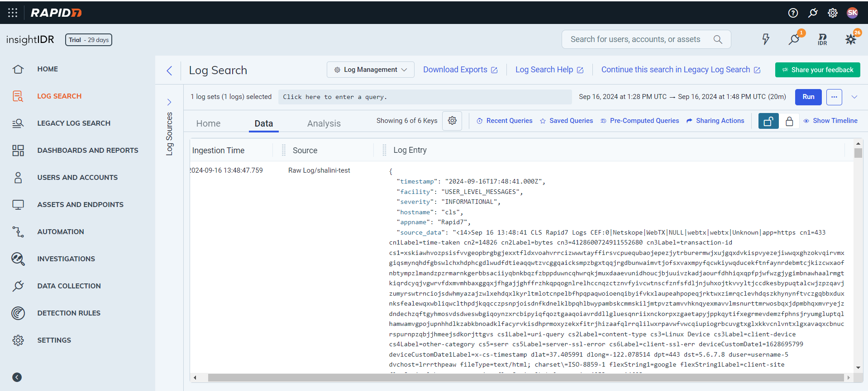The width and height of the screenshot is (868, 391).
Task: Open the help question mark icon
Action: click(x=793, y=13)
